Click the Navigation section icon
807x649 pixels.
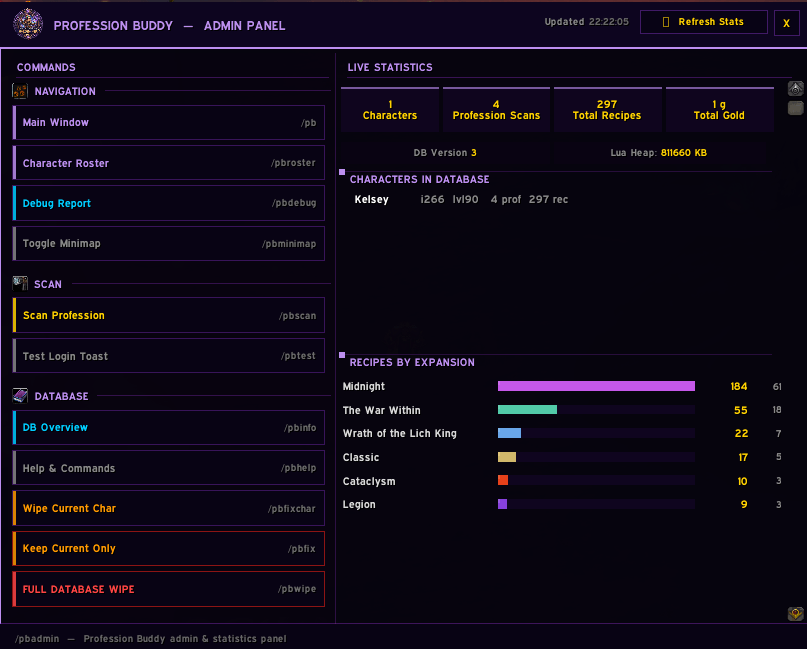pyautogui.click(x=20, y=91)
